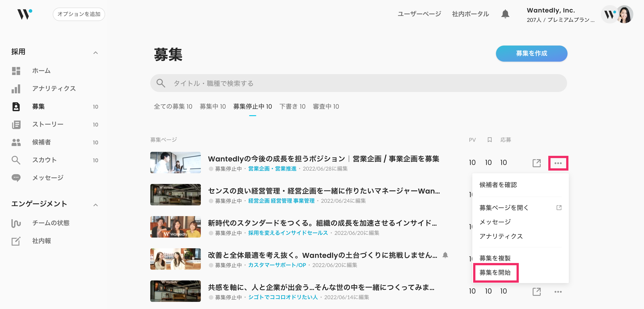Click the 社内報 edit icon in the sidebar
This screenshot has width=644, height=309.
point(16,241)
